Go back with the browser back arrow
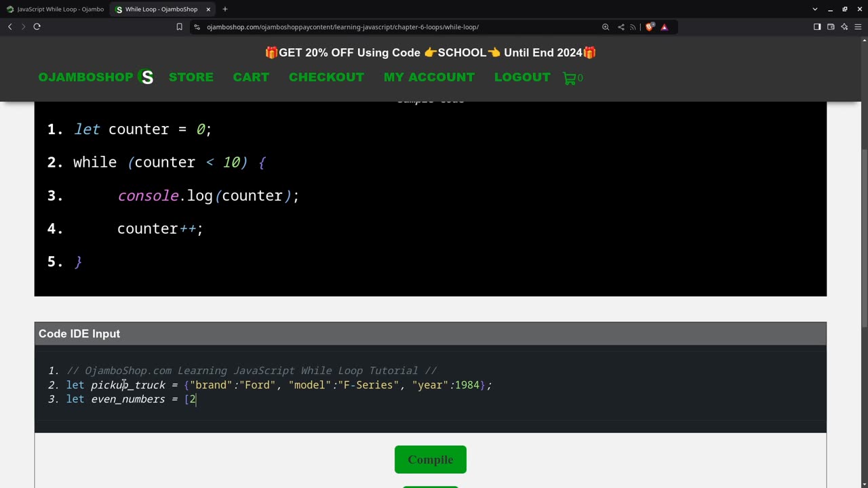 (9, 26)
